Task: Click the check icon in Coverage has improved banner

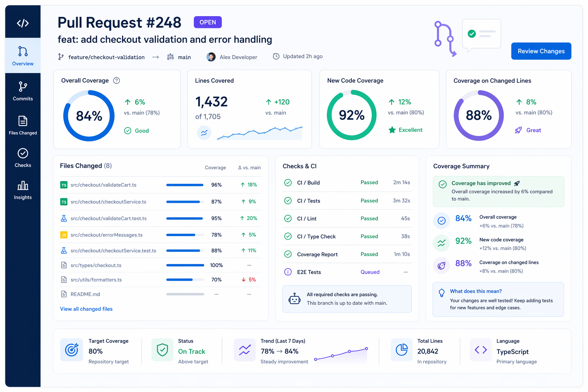Action: coord(443,184)
